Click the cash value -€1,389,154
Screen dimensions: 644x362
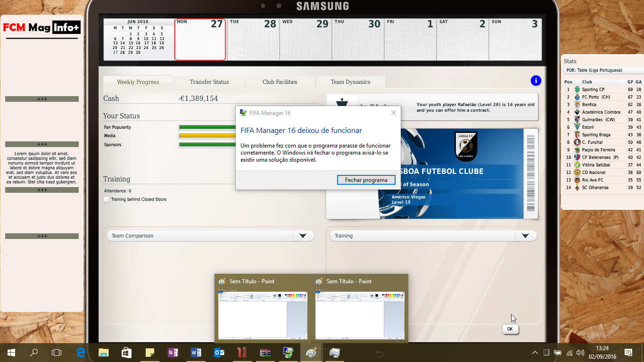(x=198, y=99)
